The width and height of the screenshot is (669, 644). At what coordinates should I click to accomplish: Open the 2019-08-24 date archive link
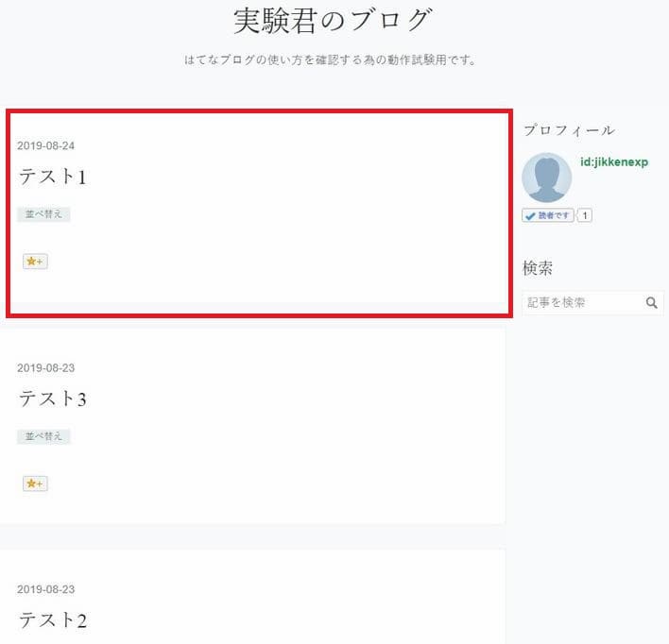(45, 145)
